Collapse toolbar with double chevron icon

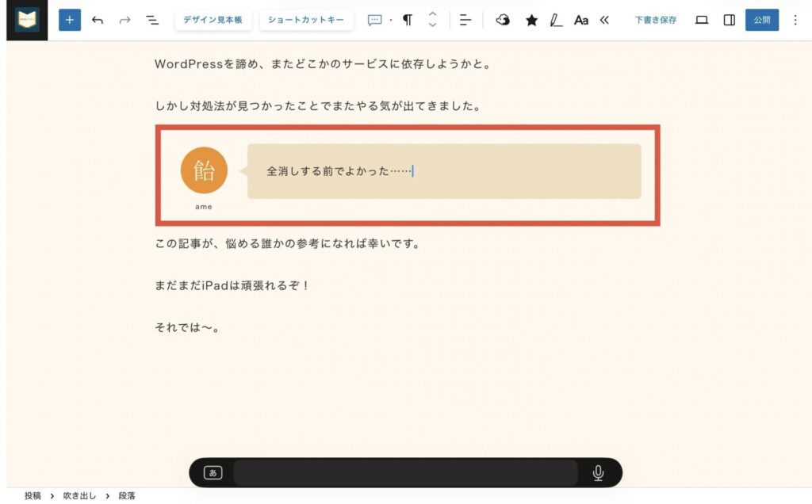pos(604,20)
